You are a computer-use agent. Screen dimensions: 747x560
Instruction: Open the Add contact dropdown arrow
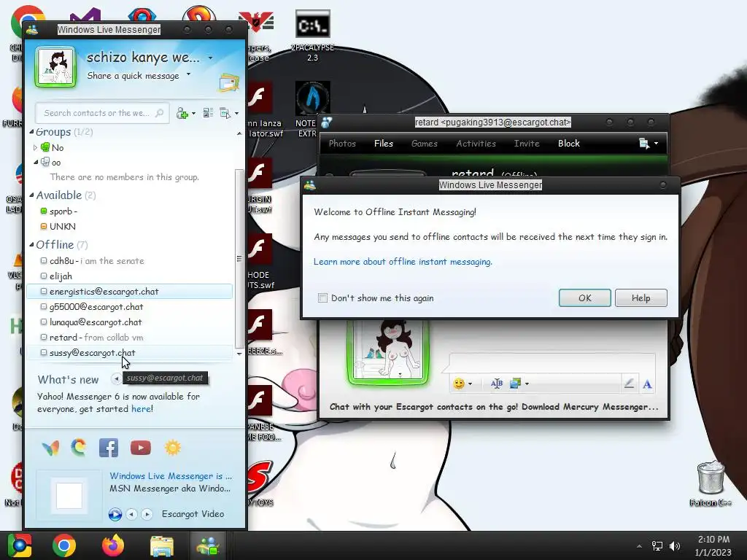point(193,113)
